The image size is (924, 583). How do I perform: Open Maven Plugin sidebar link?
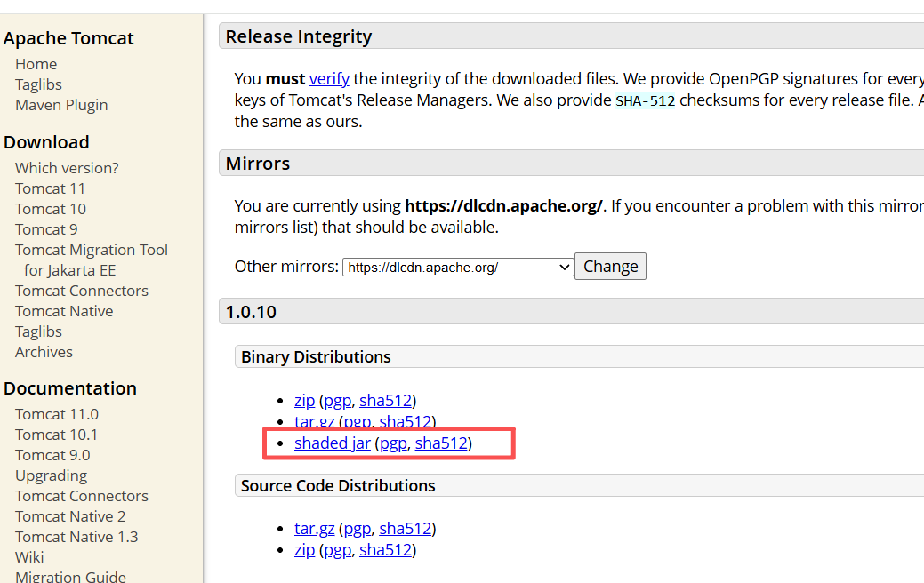coord(61,105)
